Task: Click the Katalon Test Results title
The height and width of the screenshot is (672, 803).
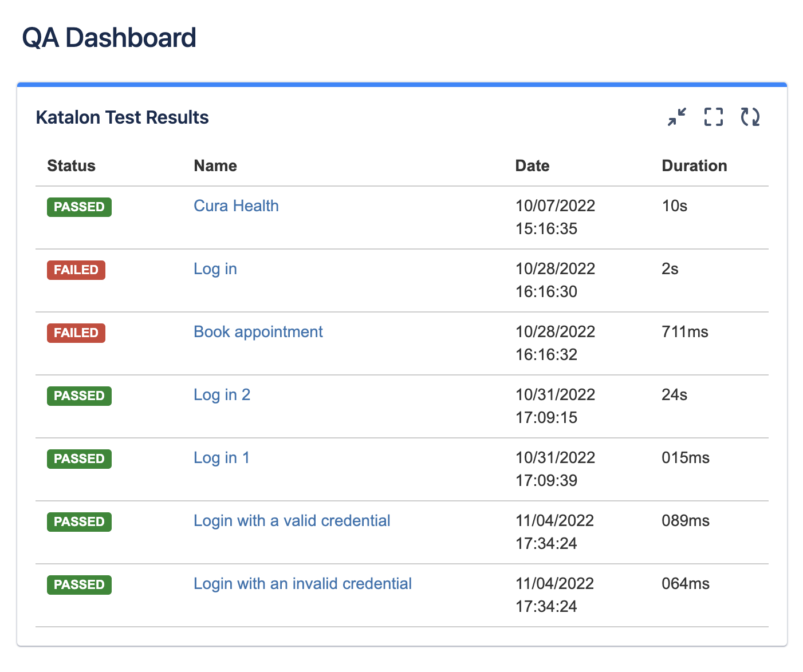Action: coord(122,117)
